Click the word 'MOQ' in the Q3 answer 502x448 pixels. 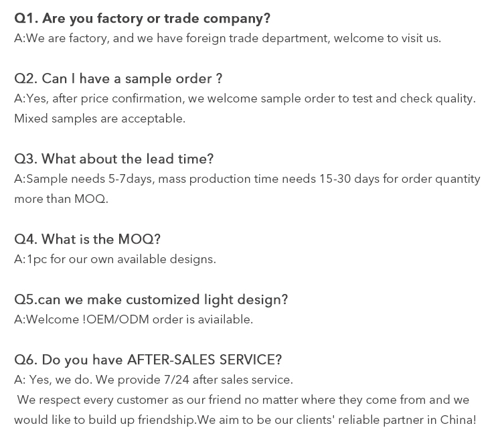coord(90,199)
